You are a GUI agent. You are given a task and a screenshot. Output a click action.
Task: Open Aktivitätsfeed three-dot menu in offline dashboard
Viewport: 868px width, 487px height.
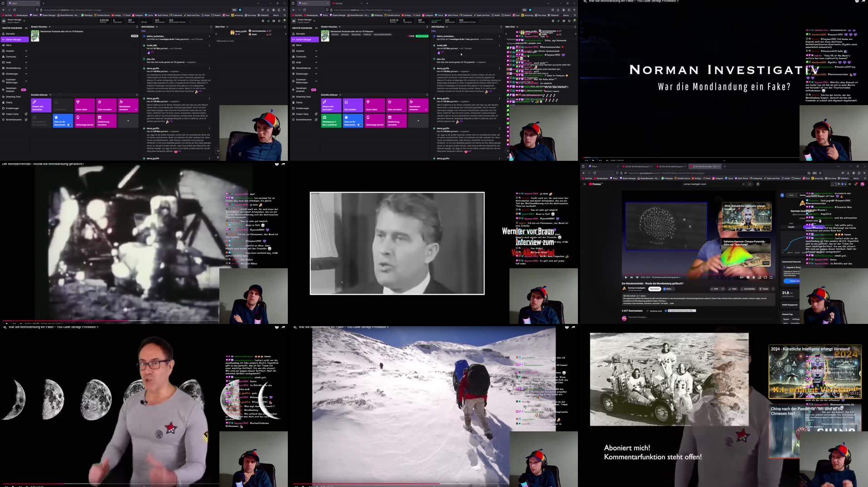pos(211,27)
